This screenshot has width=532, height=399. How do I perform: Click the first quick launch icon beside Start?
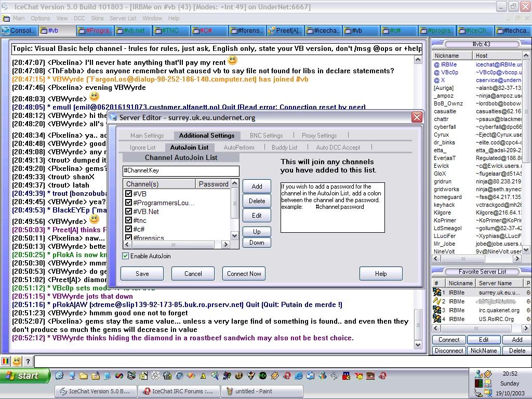[x=59, y=376]
